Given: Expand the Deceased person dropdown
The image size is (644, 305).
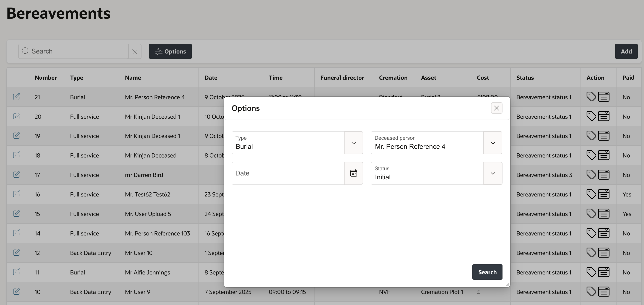Looking at the screenshot, I should (493, 143).
